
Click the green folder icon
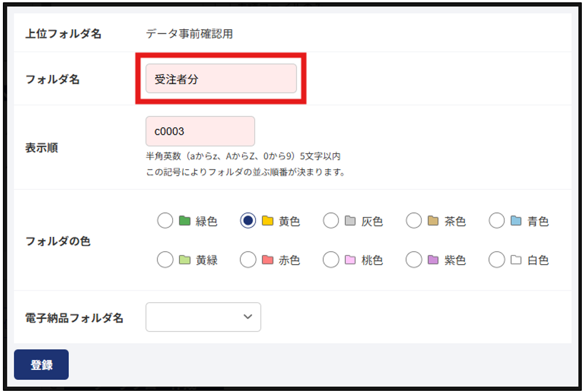click(x=185, y=220)
